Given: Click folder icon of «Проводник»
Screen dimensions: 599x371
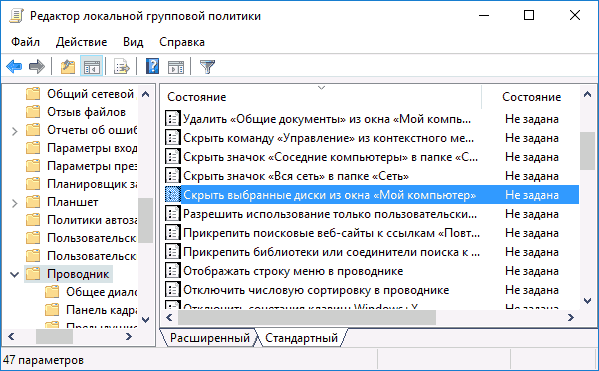Looking at the screenshot, I should pos(33,274).
